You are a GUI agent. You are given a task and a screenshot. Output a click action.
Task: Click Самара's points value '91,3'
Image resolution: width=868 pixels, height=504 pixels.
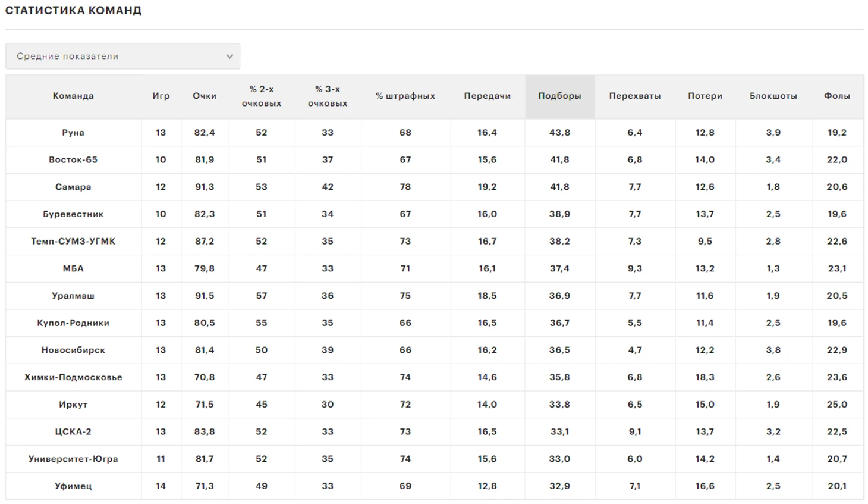(205, 187)
